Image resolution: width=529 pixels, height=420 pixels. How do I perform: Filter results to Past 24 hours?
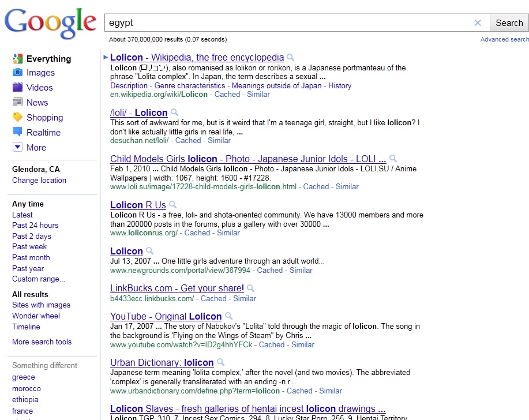pyautogui.click(x=35, y=226)
